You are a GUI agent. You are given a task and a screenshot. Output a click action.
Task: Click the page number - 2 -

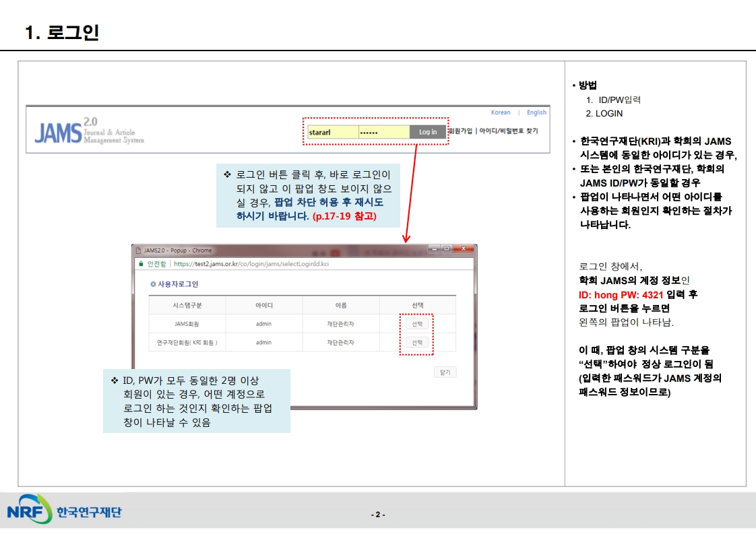pos(378,514)
